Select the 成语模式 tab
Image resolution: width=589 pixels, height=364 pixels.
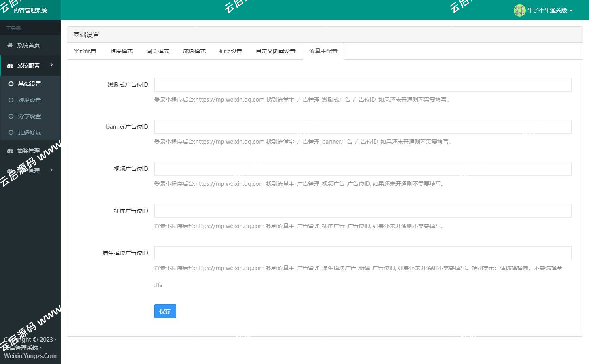(x=194, y=51)
